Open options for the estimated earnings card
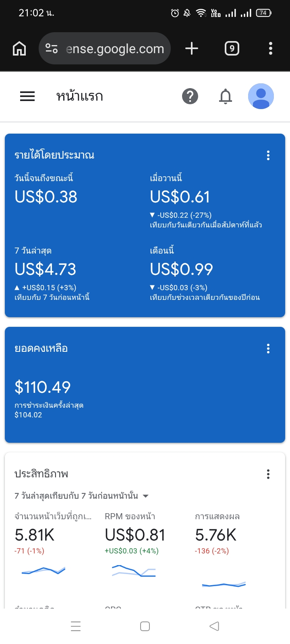290x644 pixels. pyautogui.click(x=268, y=155)
